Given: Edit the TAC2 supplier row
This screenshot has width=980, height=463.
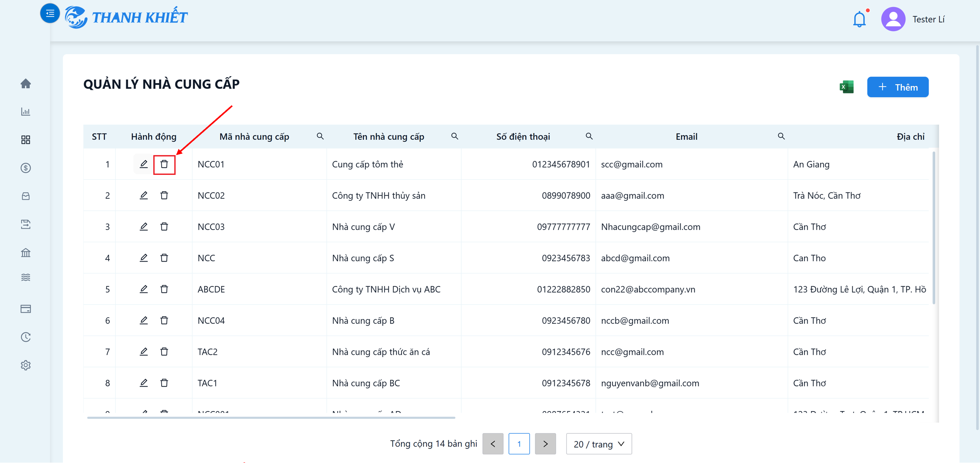Looking at the screenshot, I should point(144,351).
